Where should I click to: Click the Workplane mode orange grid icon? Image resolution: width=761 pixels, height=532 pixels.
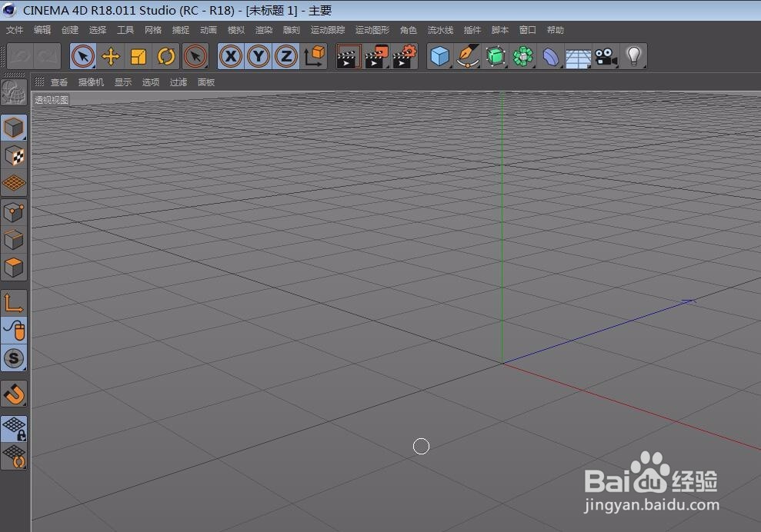[14, 183]
